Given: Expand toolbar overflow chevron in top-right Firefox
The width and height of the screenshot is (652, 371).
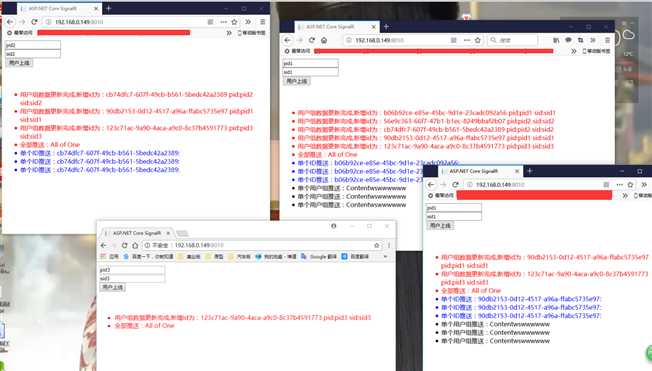Looking at the screenshot, I should pyautogui.click(x=593, y=40).
